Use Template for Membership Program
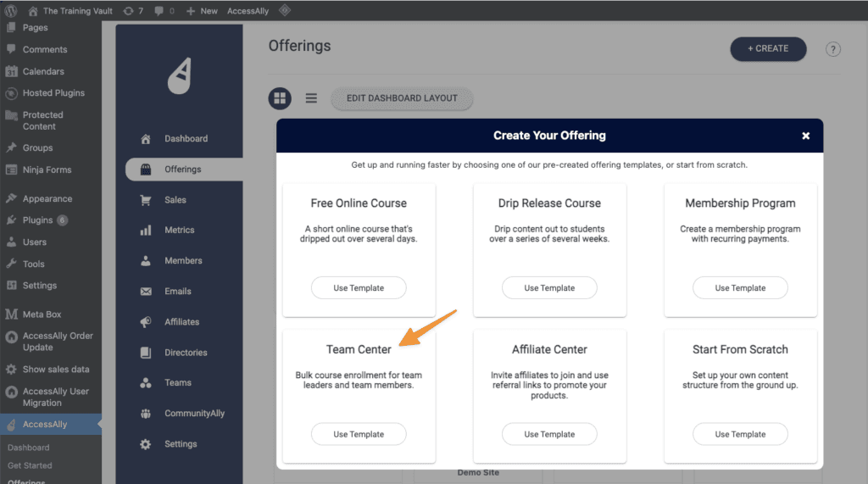 [x=740, y=288]
